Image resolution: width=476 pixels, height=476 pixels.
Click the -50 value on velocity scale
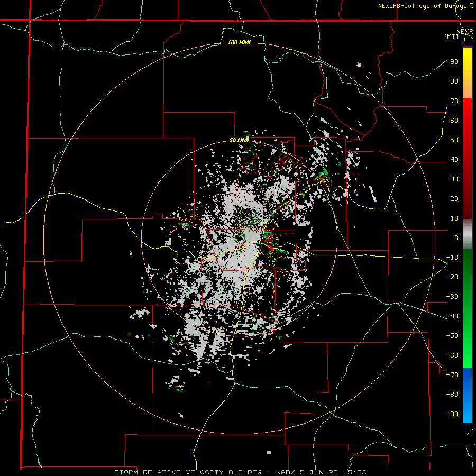[x=452, y=336]
